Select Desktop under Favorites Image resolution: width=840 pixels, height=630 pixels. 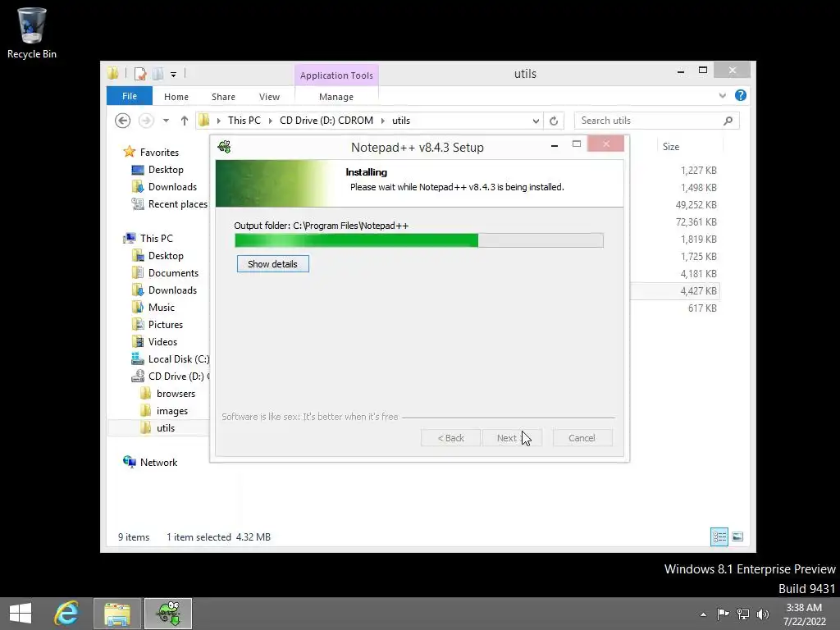point(166,169)
